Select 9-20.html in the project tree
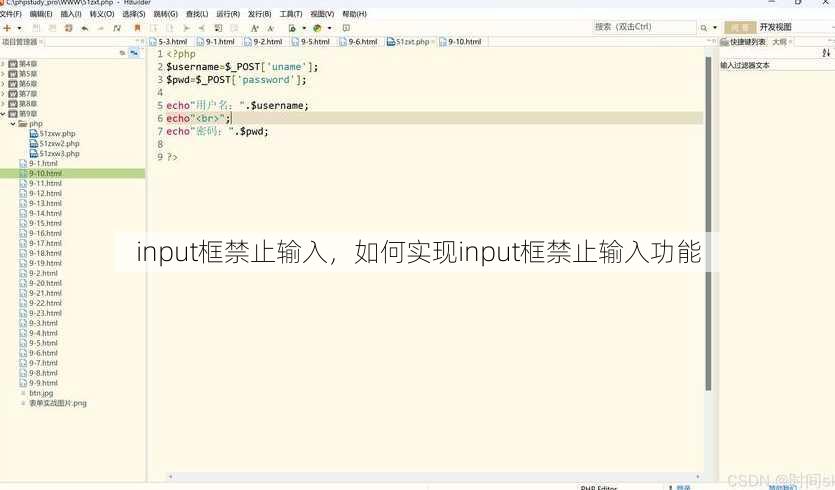 tap(45, 283)
